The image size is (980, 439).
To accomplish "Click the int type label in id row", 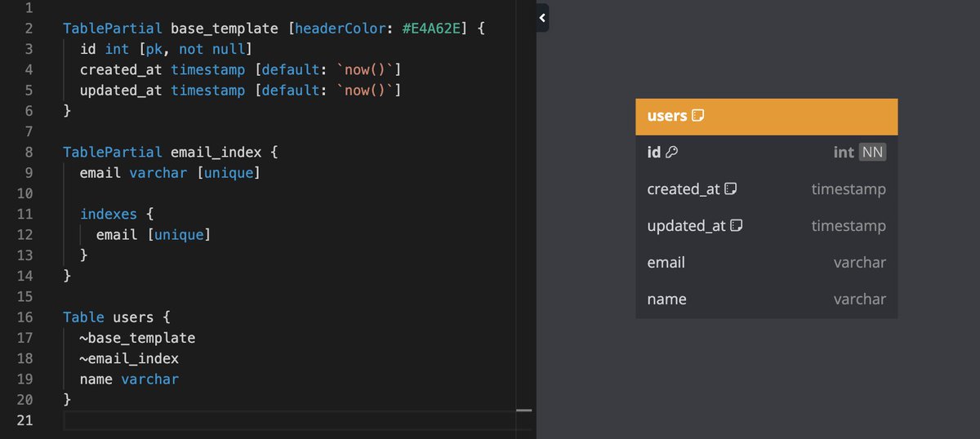I will coord(844,152).
